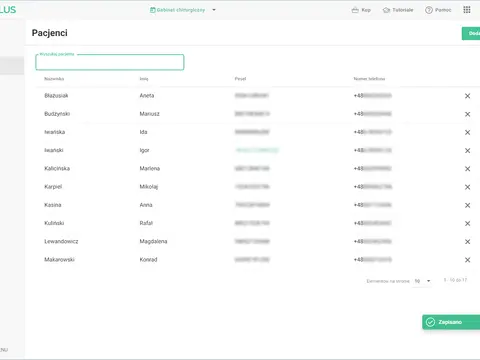Sort by the Nazwisko column header
Screen dimensions: 480x360
(x=54, y=79)
